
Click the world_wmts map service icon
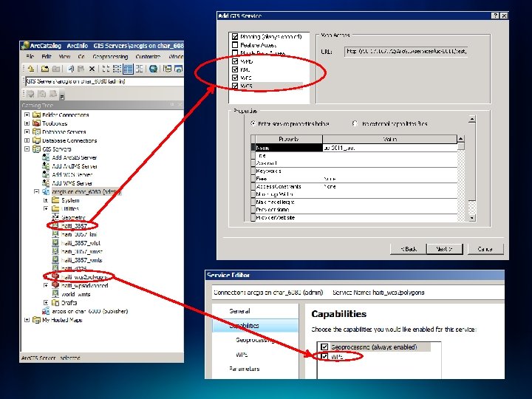point(55,294)
